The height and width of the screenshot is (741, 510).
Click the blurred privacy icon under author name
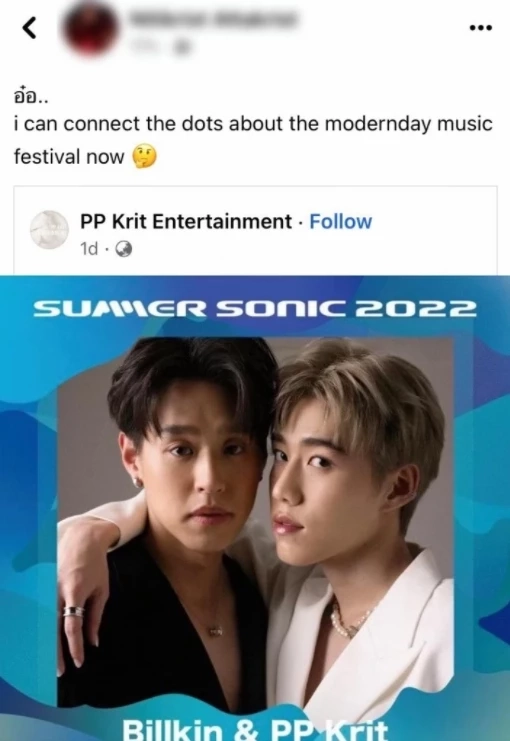[184, 46]
